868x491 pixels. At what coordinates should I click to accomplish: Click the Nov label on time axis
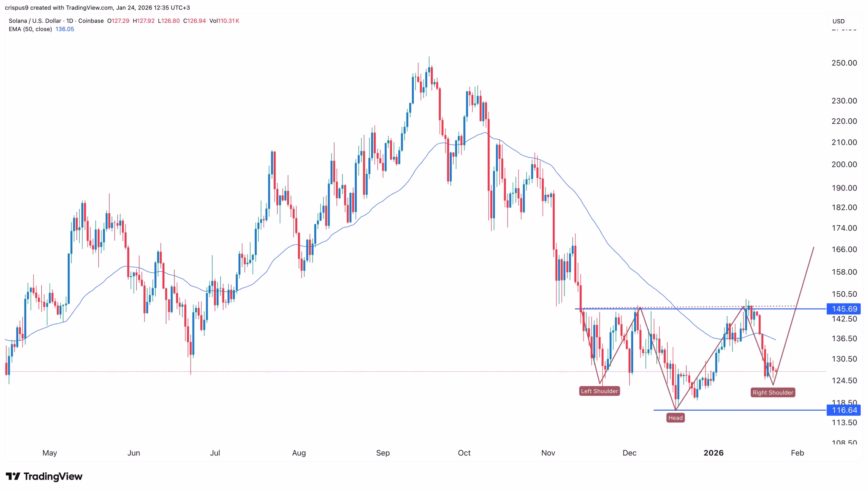click(x=548, y=453)
